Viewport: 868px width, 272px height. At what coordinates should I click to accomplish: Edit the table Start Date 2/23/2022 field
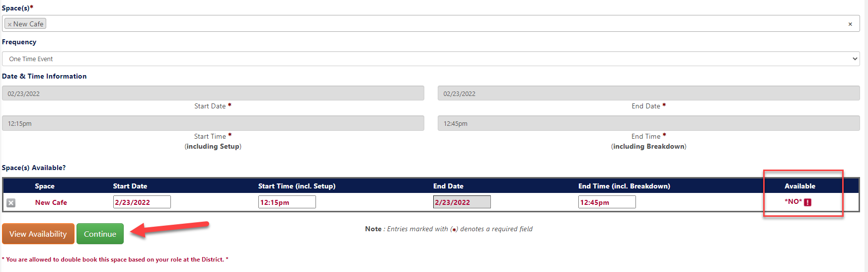(142, 202)
